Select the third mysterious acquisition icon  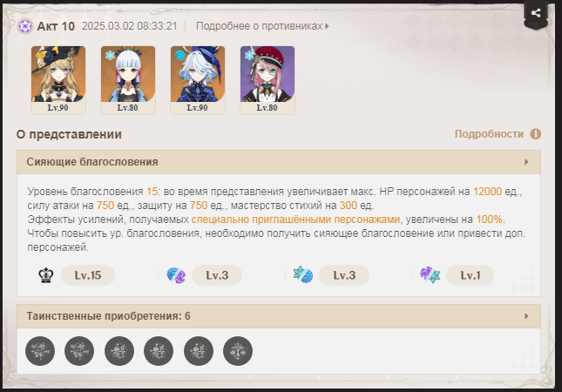[x=119, y=351]
